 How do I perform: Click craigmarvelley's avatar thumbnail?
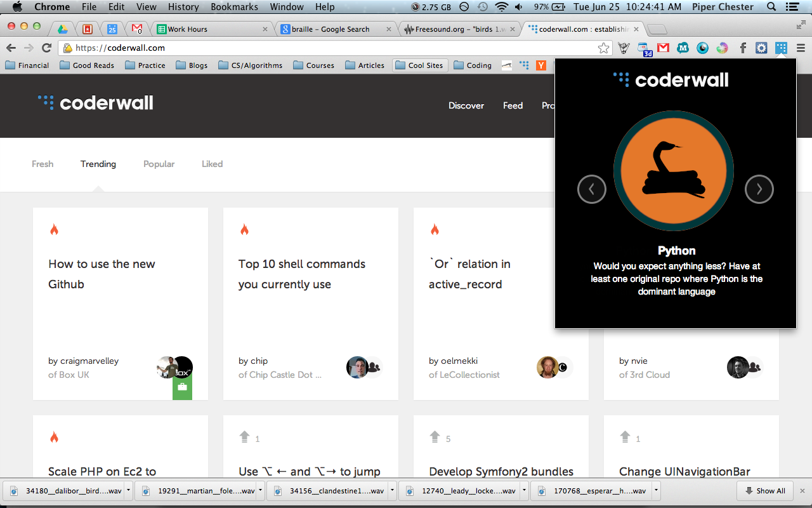[x=166, y=367]
